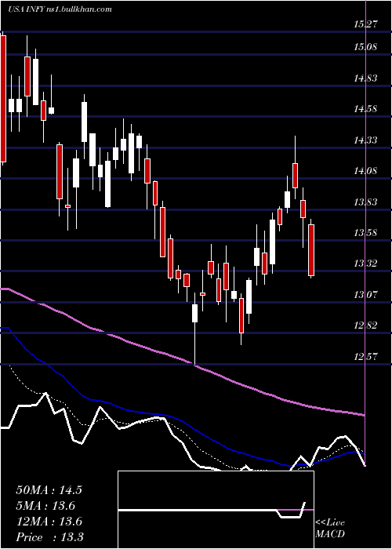Click the 14.58 price axis label
392x549 pixels.
point(365,109)
